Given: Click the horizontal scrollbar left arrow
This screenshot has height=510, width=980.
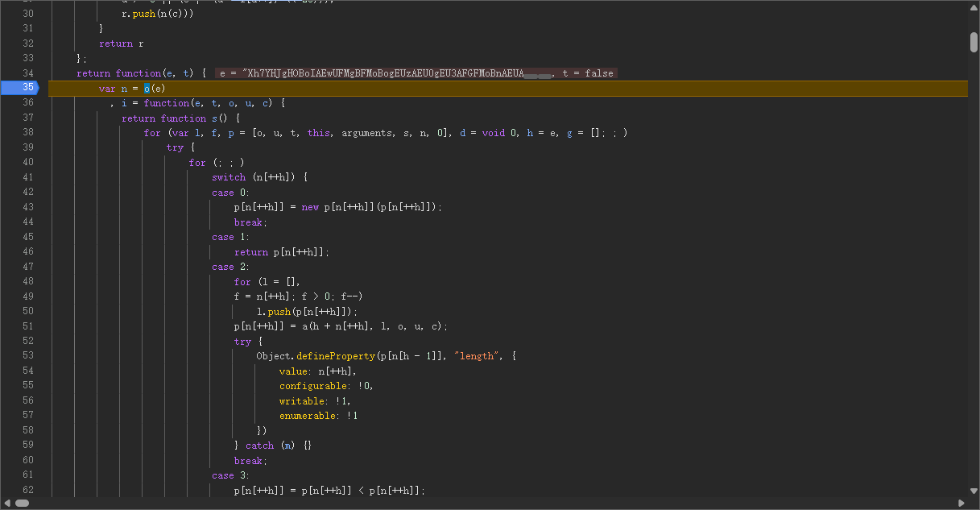Looking at the screenshot, I should (6, 503).
